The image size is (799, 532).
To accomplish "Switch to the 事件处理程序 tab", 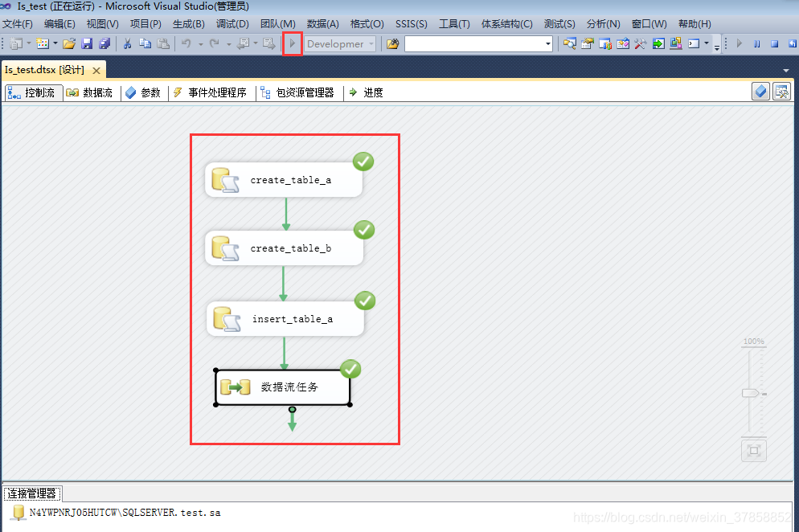I will (211, 92).
